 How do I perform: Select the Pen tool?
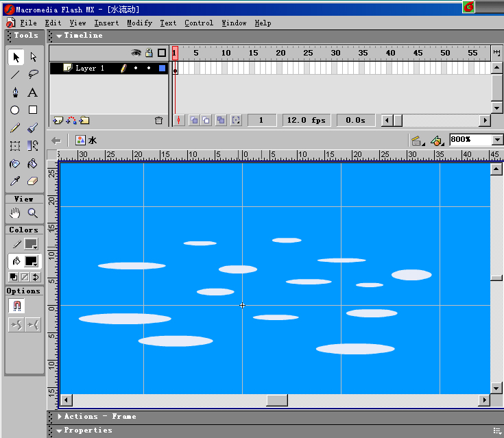15,93
